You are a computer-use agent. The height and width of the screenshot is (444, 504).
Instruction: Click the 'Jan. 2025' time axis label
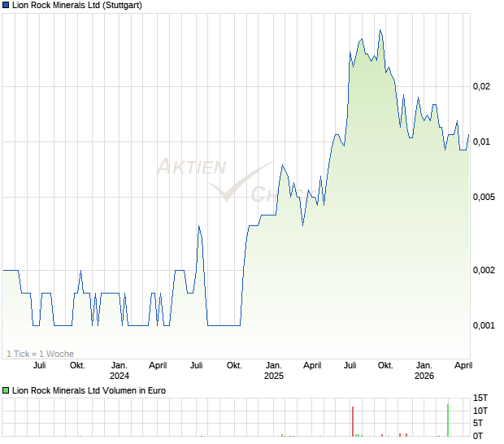tap(273, 370)
